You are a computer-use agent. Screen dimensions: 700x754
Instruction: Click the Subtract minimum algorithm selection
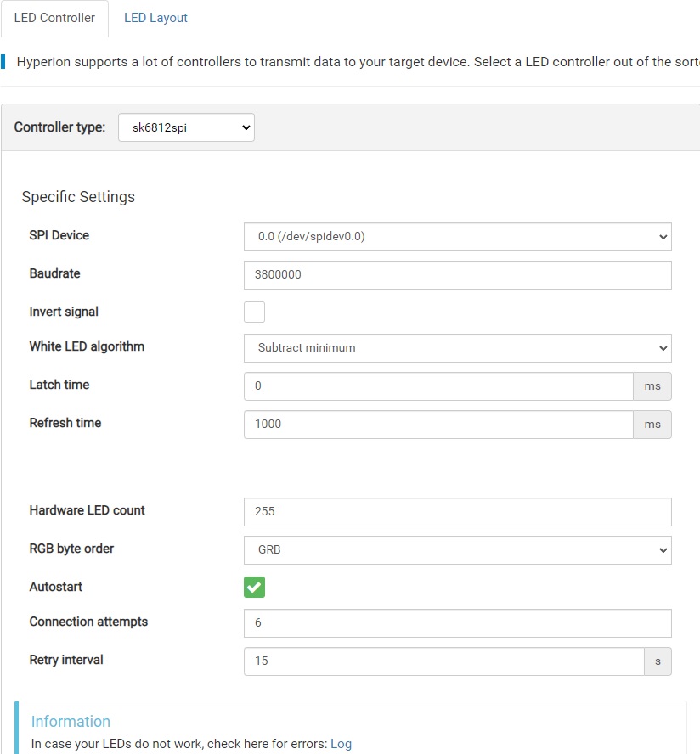point(457,347)
